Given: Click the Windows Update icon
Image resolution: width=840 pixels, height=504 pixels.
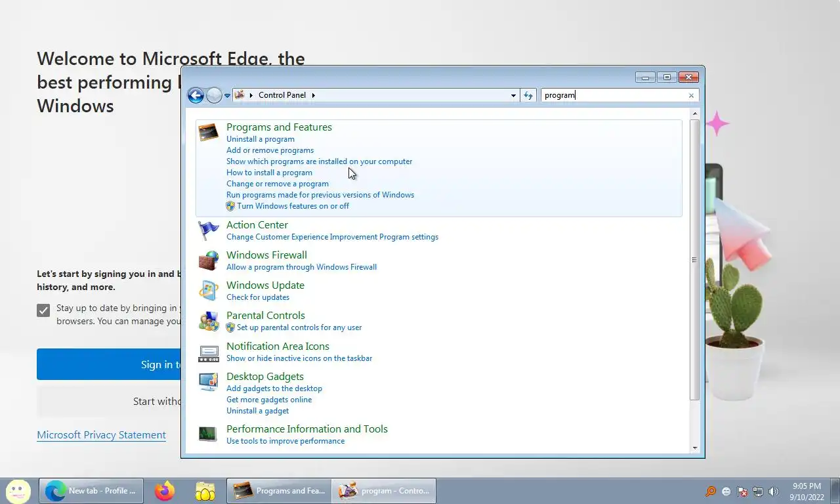Looking at the screenshot, I should (x=209, y=291).
